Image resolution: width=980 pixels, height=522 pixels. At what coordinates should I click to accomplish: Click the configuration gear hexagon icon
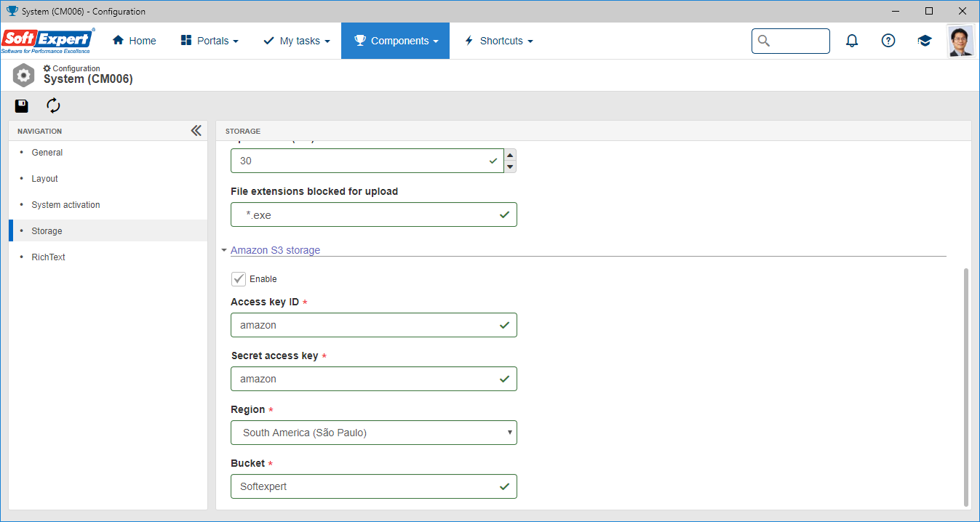(x=23, y=75)
